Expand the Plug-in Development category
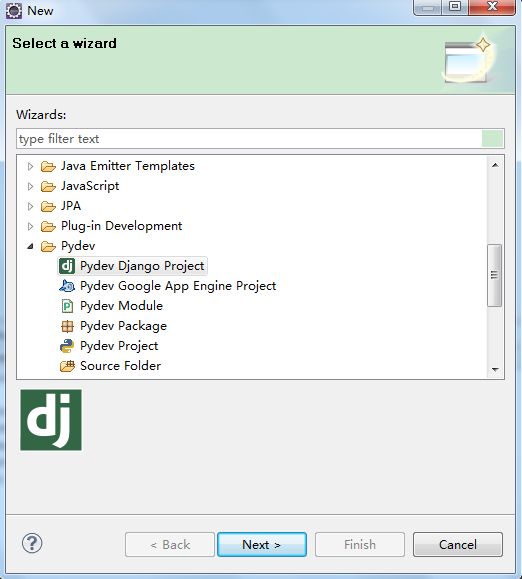The image size is (522, 579). pyautogui.click(x=30, y=226)
